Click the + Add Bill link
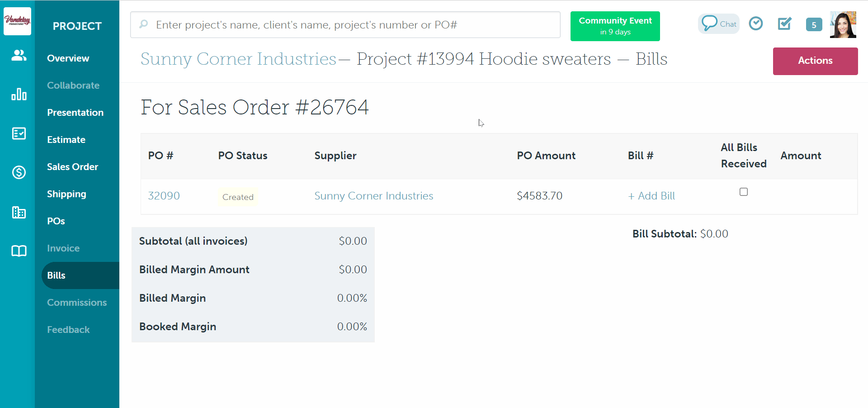 [651, 196]
